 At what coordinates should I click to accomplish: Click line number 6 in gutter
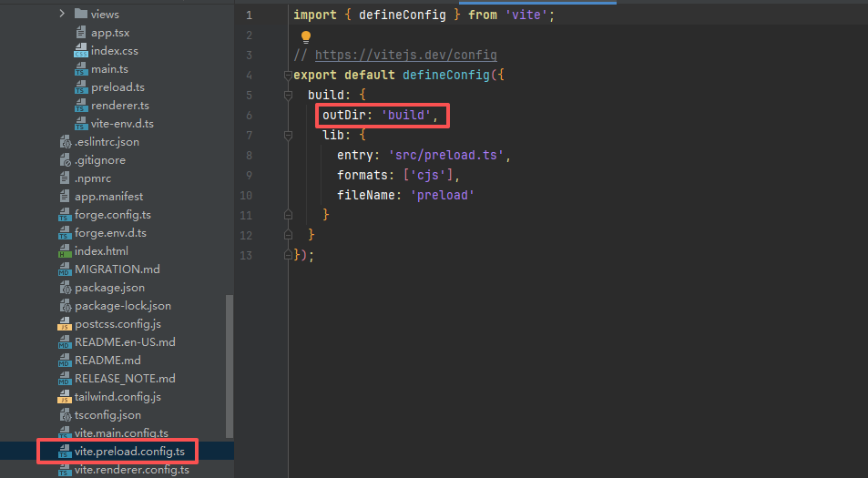pos(249,115)
